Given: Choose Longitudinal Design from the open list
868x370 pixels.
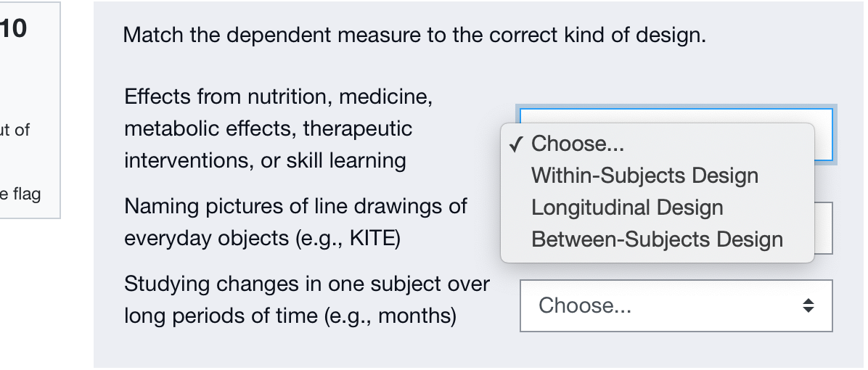Looking at the screenshot, I should 627,207.
